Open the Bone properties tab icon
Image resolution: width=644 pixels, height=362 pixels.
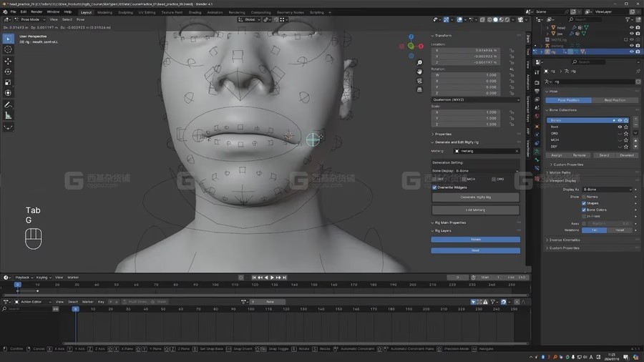click(537, 160)
